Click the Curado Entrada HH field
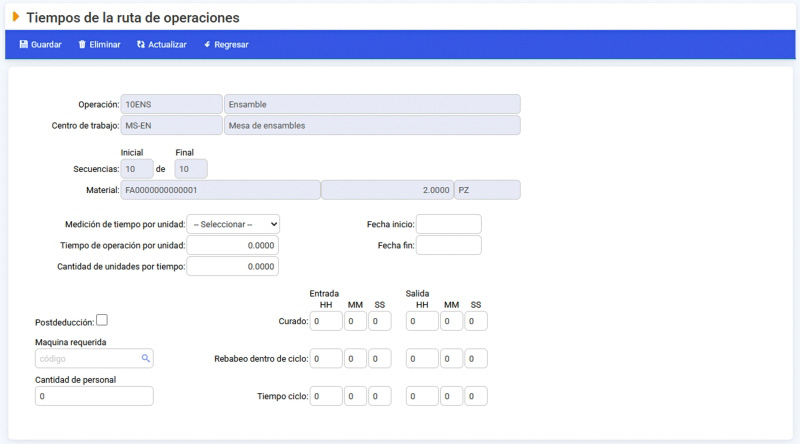Screen dimensions: 800x444 click(326, 321)
